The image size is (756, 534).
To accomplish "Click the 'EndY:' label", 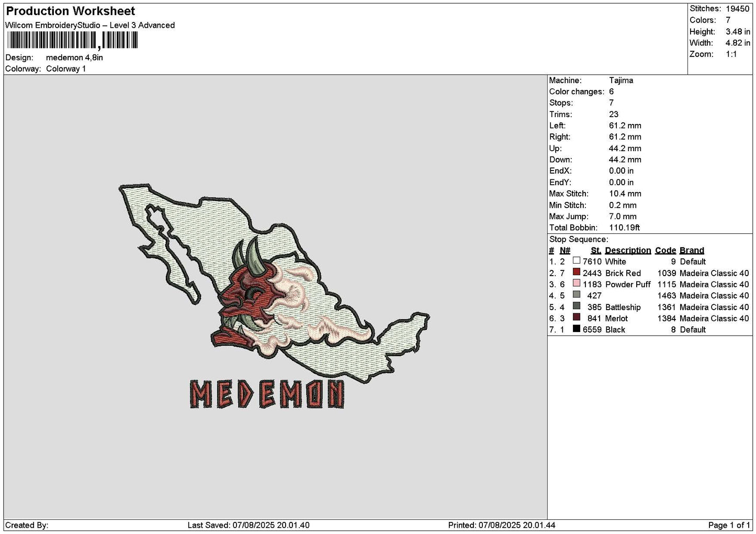I will [x=561, y=183].
